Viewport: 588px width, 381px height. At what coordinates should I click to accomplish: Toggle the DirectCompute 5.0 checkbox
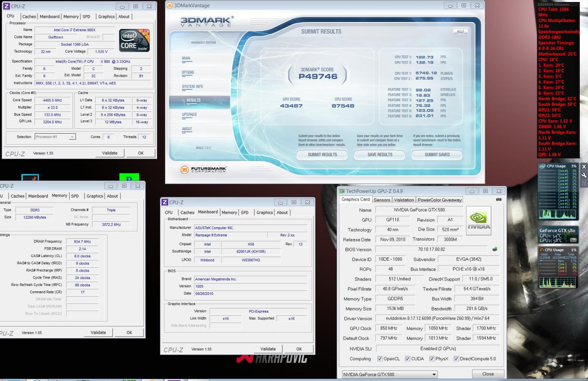pyautogui.click(x=456, y=359)
